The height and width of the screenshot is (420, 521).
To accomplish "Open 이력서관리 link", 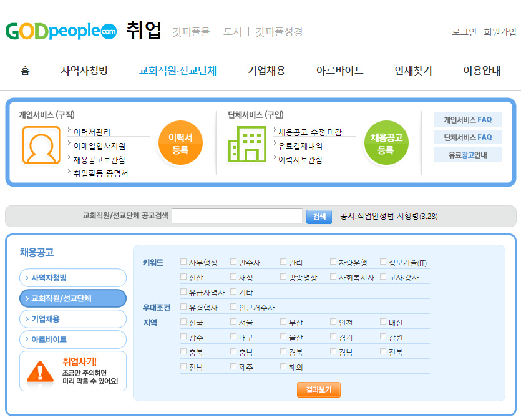I will coord(92,132).
